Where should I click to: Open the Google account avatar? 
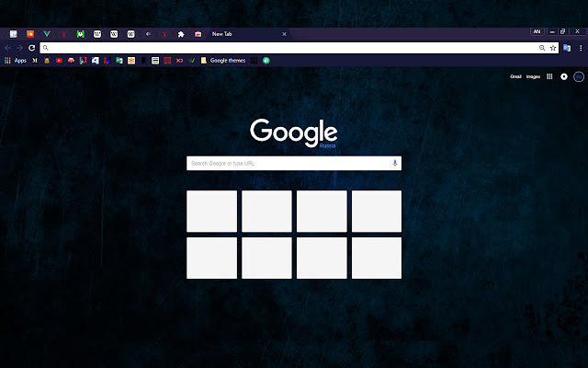(x=579, y=76)
